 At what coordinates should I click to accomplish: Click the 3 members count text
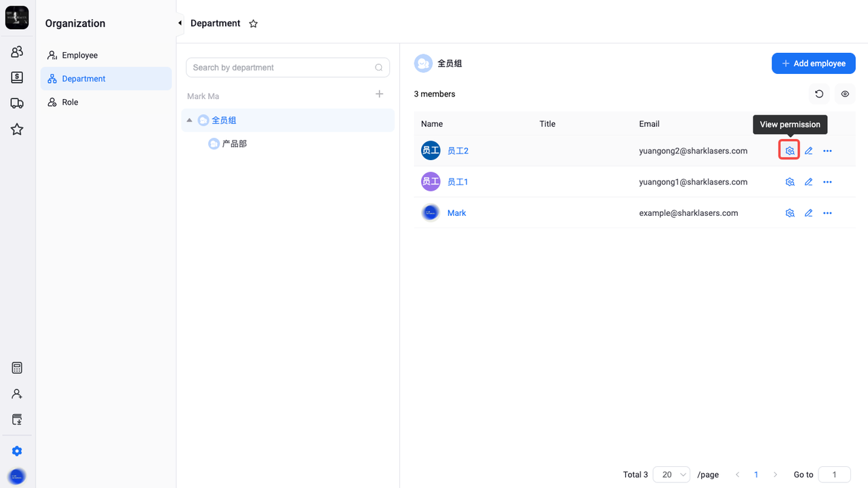[x=435, y=94]
